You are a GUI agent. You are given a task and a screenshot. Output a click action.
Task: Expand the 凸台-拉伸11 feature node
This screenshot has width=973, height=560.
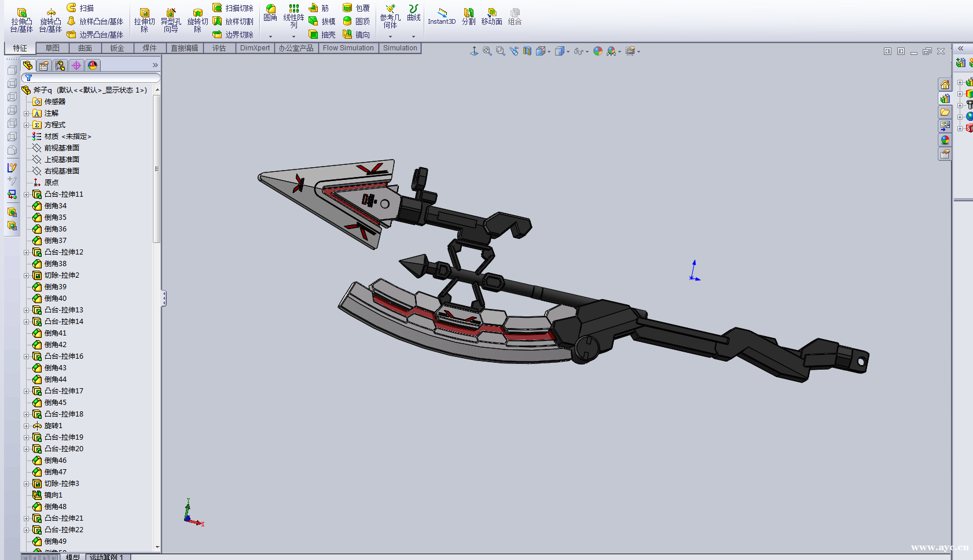point(26,194)
